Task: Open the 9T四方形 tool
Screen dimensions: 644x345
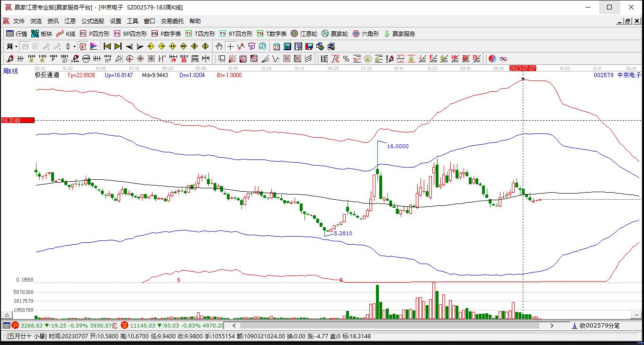Action: pos(236,34)
